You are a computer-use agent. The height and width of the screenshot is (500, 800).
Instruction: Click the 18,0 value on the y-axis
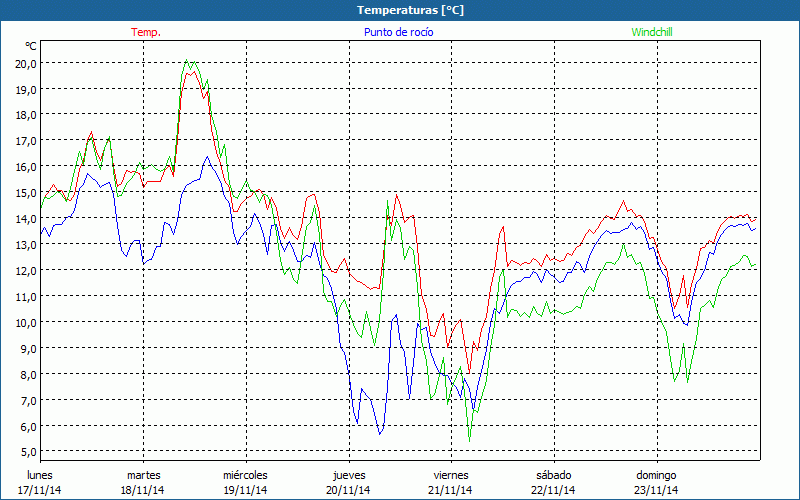point(26,114)
